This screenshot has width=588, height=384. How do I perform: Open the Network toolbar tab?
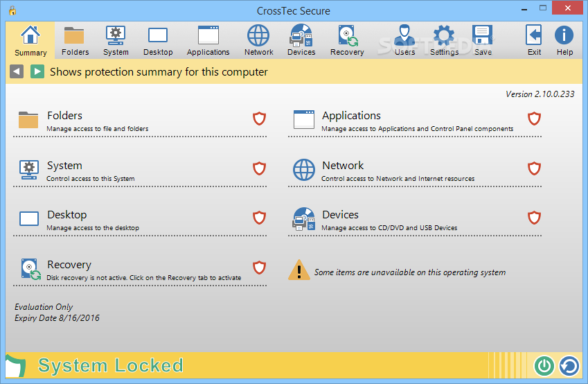pyautogui.click(x=258, y=40)
